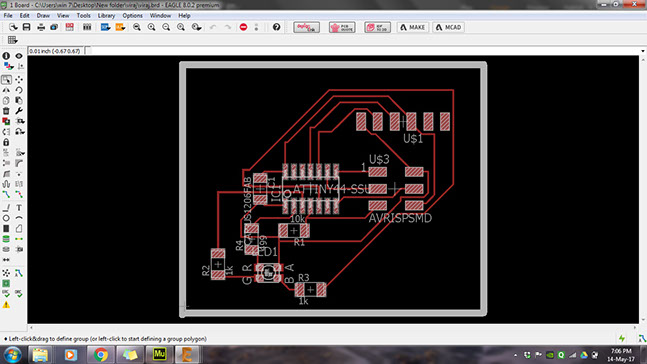Click the third magnifier zoom icon
This screenshot has height=364, width=647.
click(x=166, y=27)
